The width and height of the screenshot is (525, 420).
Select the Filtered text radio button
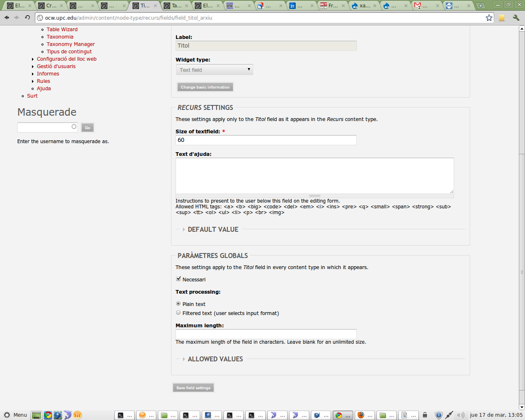point(178,313)
